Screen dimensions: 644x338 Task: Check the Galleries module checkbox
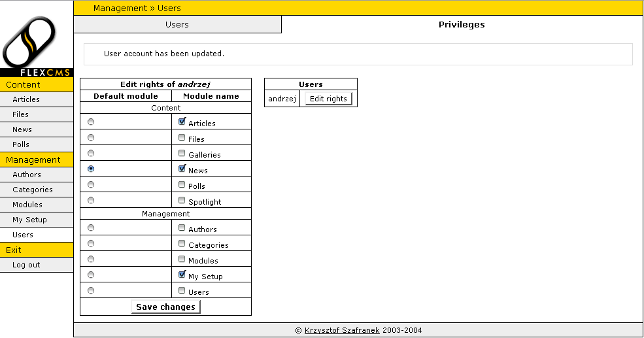pyautogui.click(x=182, y=153)
